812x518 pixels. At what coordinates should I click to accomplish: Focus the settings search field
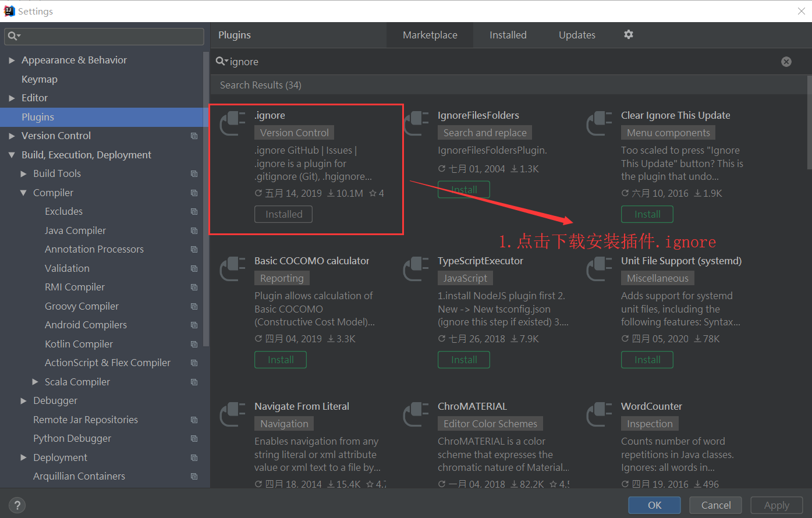(x=104, y=36)
